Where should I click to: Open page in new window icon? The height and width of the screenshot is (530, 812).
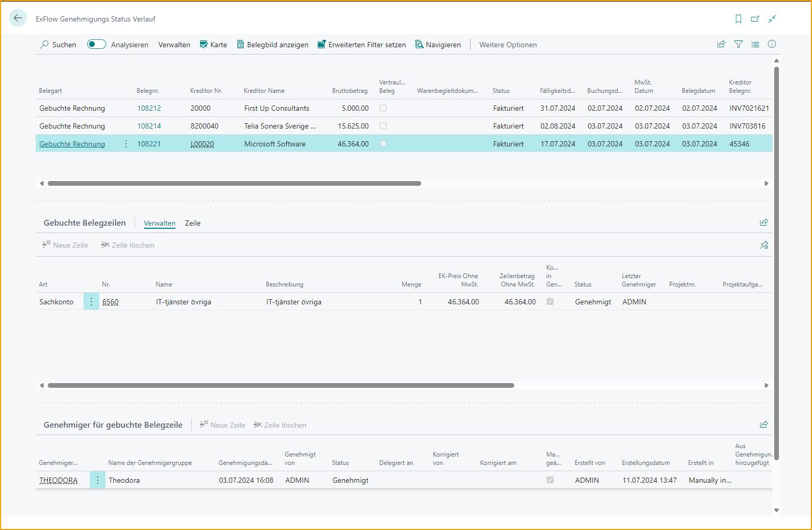755,19
